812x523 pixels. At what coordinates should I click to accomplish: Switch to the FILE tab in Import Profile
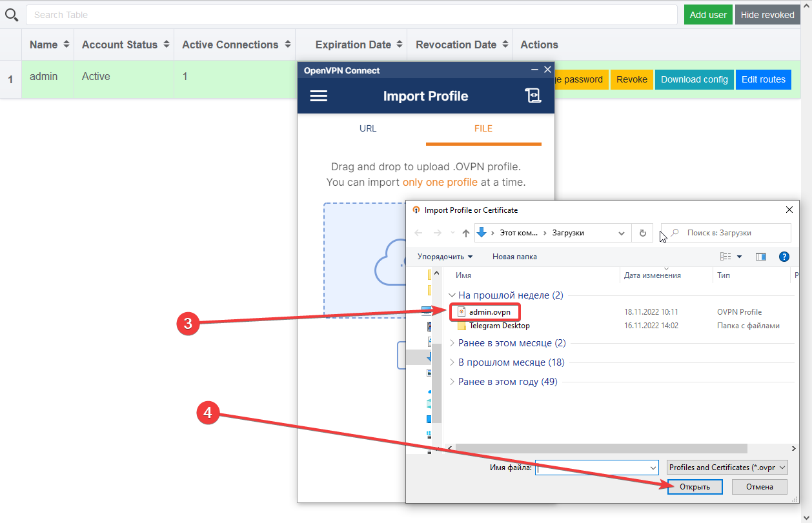coord(483,128)
